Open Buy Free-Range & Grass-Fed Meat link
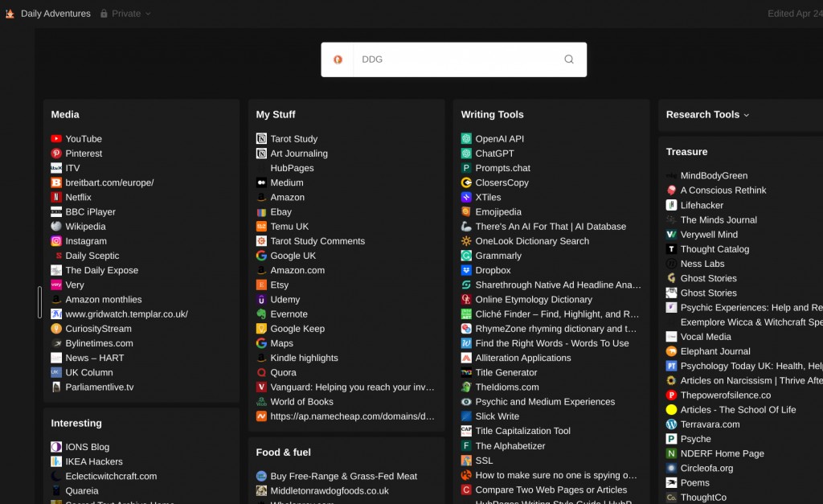This screenshot has height=504, width=823. click(x=344, y=476)
